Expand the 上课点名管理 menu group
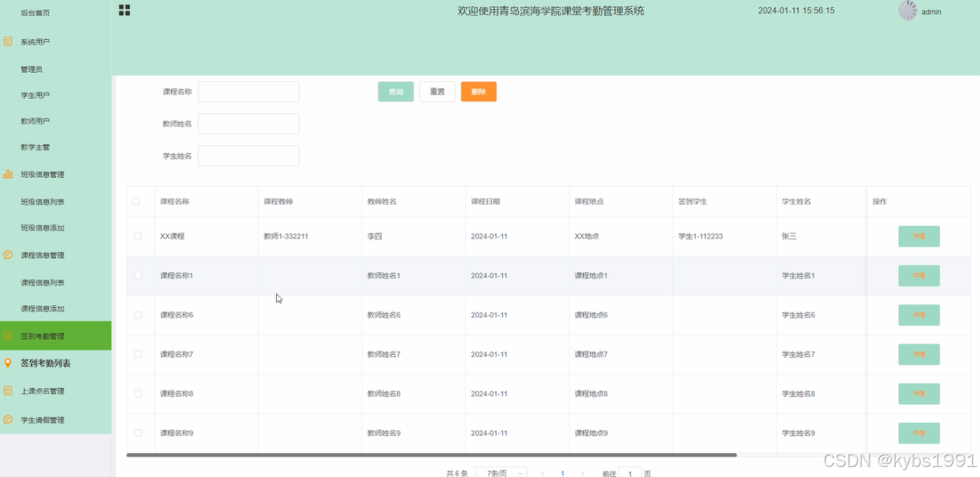Image resolution: width=980 pixels, height=477 pixels. pos(56,391)
